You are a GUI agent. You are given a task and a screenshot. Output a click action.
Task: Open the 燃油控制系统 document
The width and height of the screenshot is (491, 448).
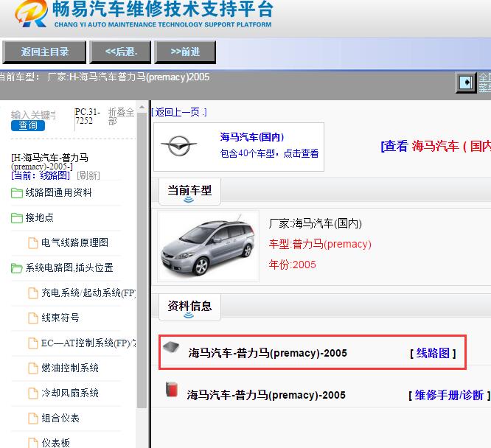(x=70, y=368)
